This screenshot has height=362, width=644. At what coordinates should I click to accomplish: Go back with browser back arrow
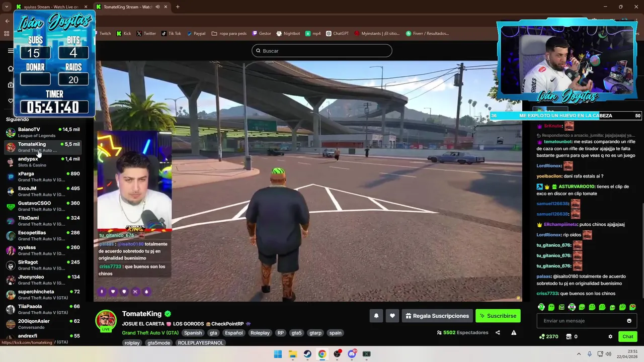coord(7,21)
